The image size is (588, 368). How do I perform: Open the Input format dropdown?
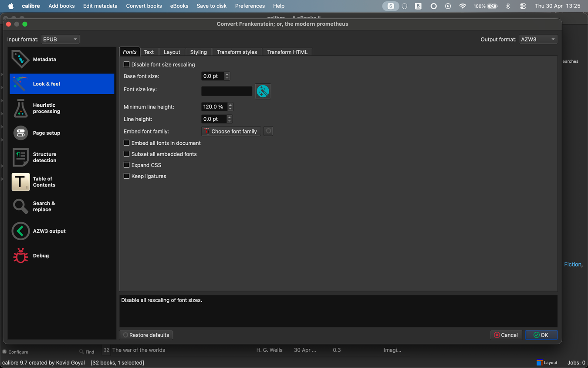(x=60, y=39)
